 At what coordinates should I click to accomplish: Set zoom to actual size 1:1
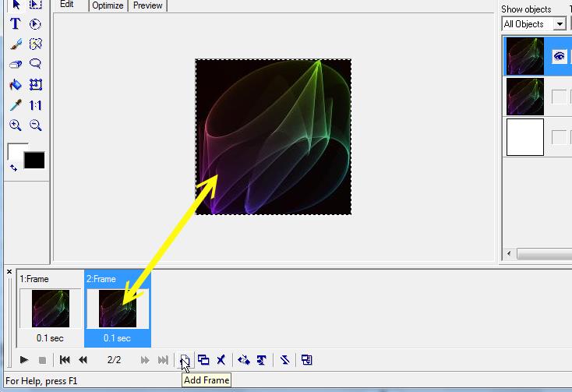point(35,105)
